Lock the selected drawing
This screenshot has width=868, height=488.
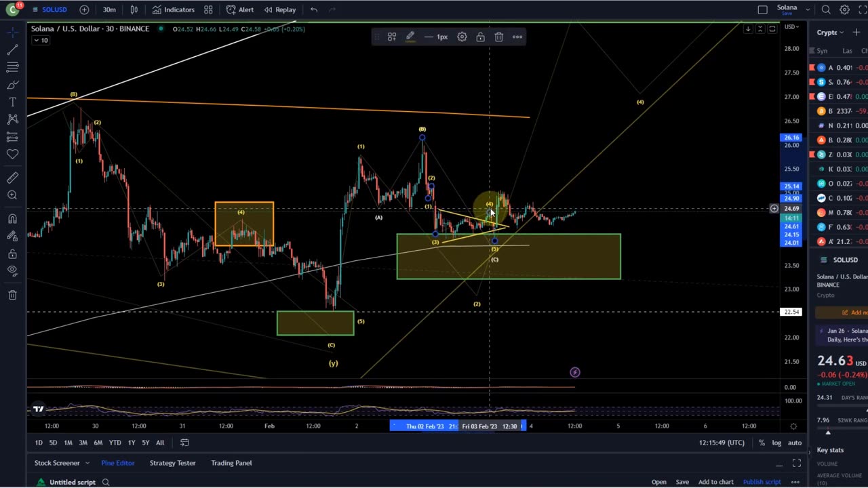pos(480,37)
